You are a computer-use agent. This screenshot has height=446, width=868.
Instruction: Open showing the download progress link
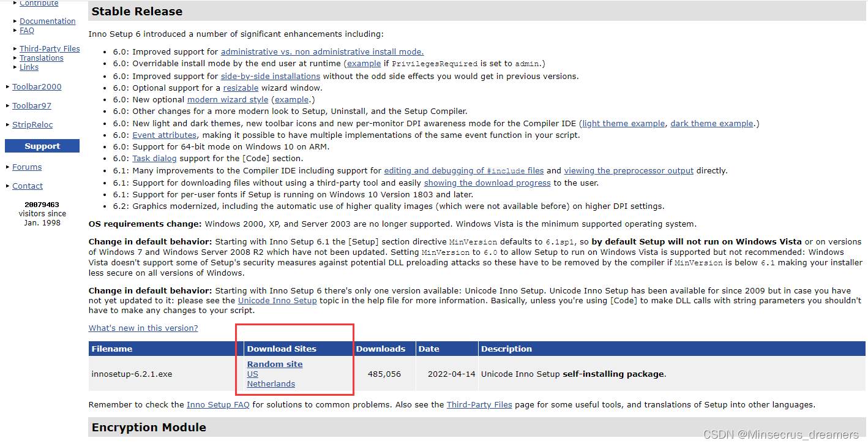point(487,183)
